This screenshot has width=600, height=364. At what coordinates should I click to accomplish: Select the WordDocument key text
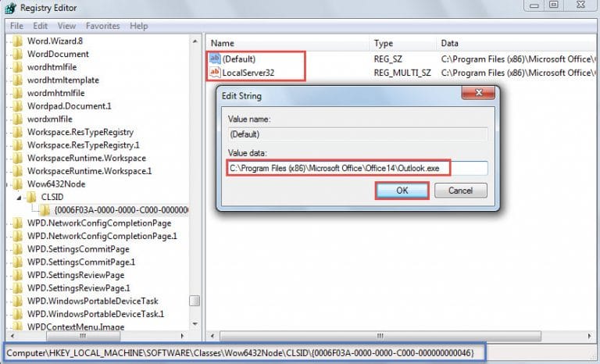click(58, 54)
